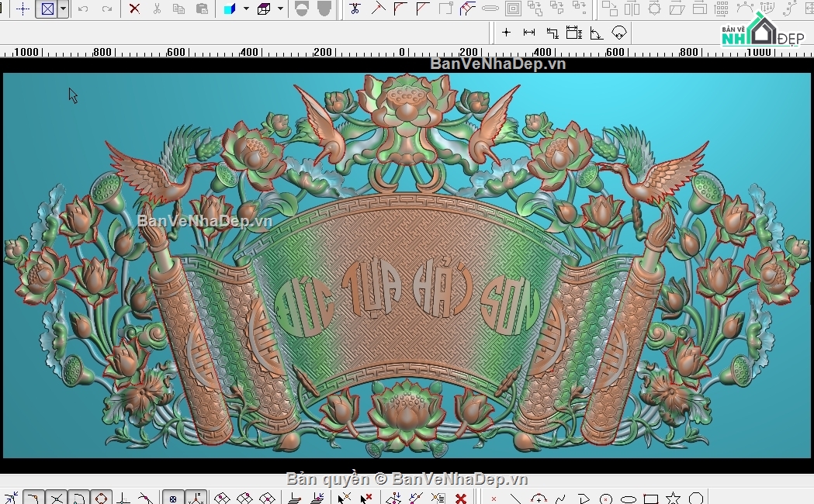Open the selection mode dropdown arrow
The height and width of the screenshot is (504, 814).
point(61,10)
